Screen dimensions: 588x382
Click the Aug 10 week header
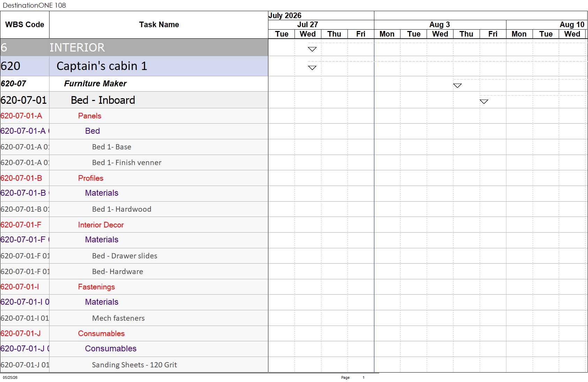click(x=572, y=25)
